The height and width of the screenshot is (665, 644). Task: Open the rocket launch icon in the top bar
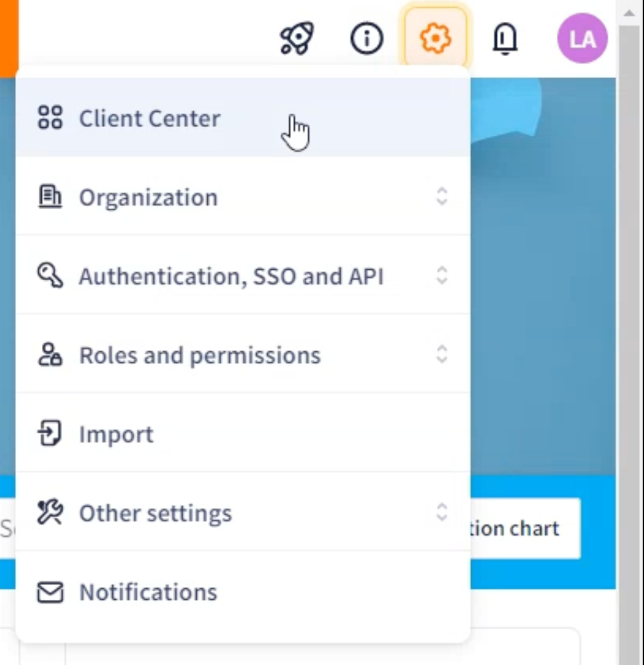click(296, 39)
